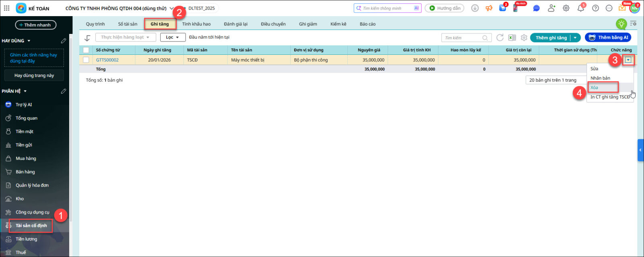Click the lightbulb suggestion icon
644x257 pixels.
(x=621, y=24)
